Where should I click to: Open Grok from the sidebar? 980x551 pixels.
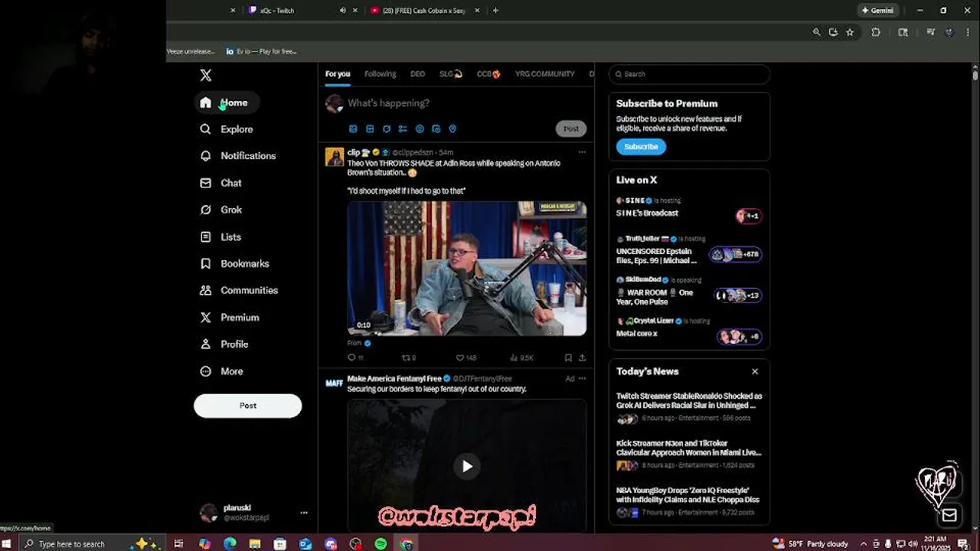click(220, 210)
